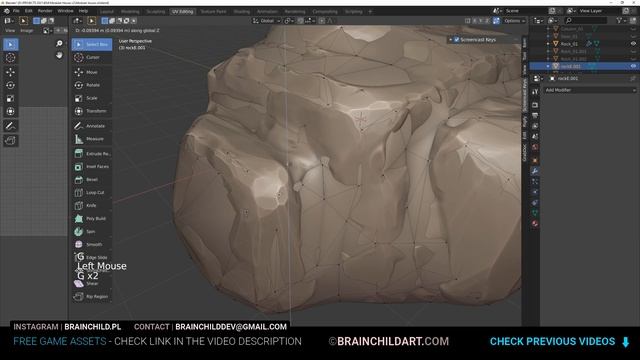Toggle visibility eye of selected rock8.001 row

point(633,66)
